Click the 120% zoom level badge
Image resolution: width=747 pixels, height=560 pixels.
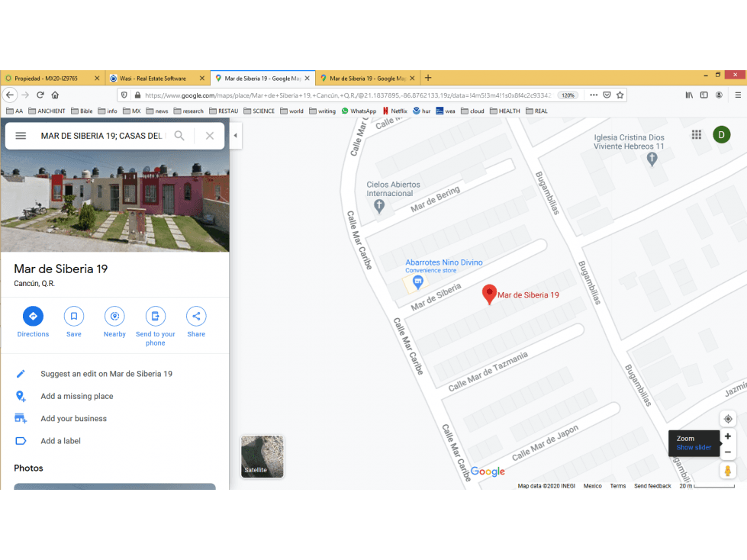click(x=568, y=95)
